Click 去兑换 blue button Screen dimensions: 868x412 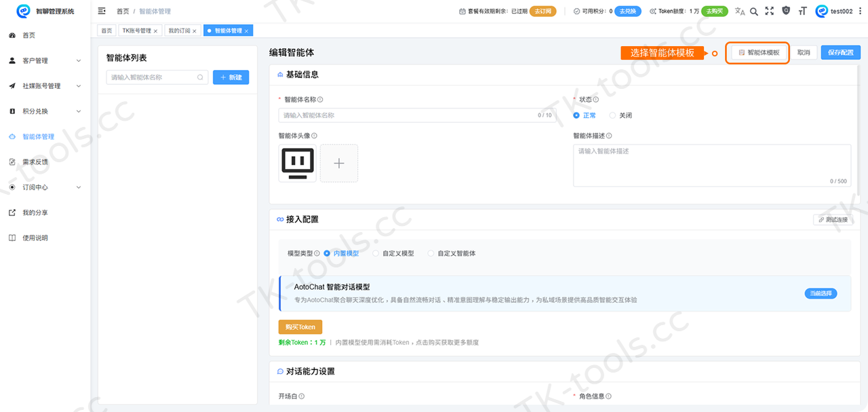pos(627,12)
